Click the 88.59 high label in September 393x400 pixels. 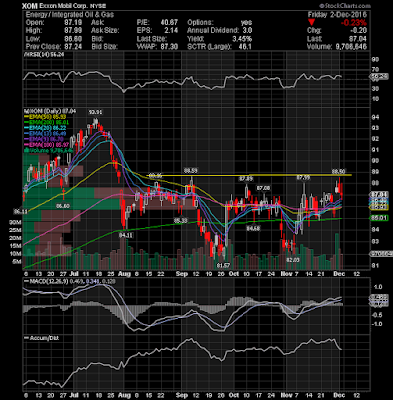click(x=191, y=170)
